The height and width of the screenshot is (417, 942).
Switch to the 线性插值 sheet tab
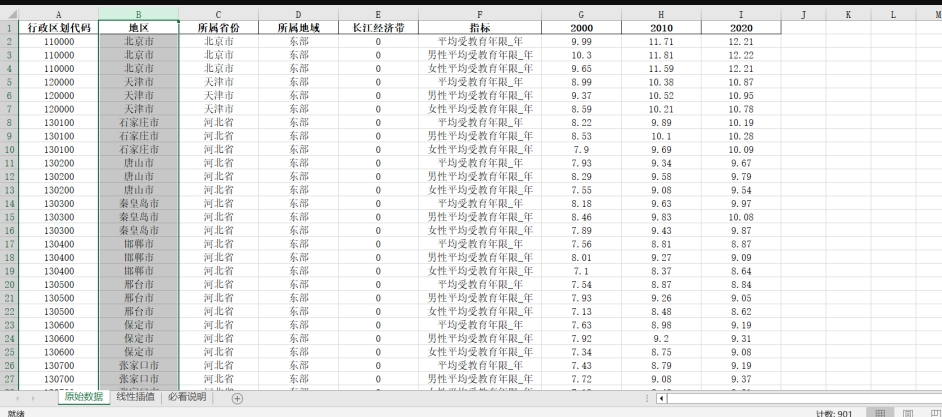coord(136,397)
